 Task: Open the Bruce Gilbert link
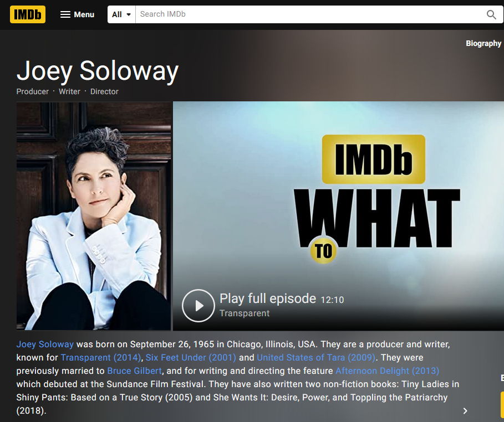click(134, 370)
